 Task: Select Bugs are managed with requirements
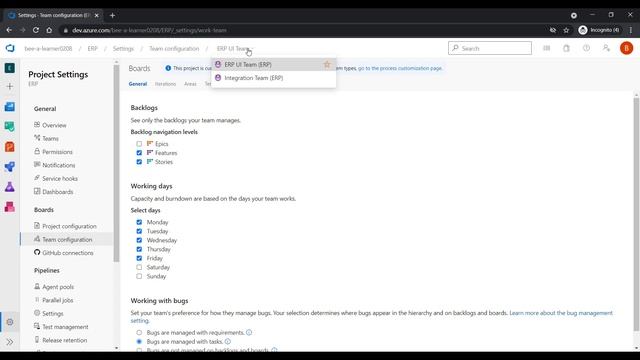139,333
